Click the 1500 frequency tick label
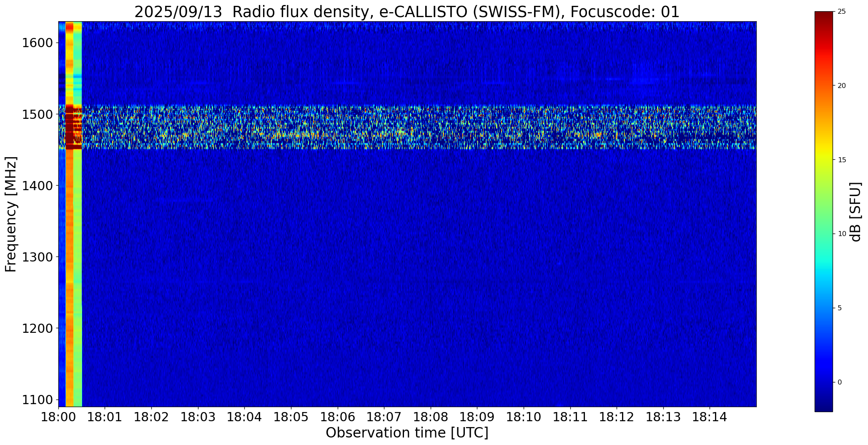The height and width of the screenshot is (445, 868). pos(37,114)
